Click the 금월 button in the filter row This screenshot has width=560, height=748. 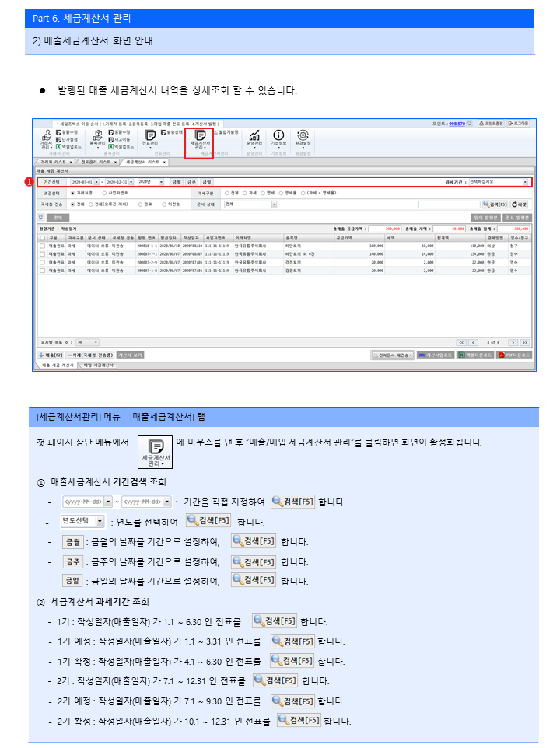coord(177,182)
